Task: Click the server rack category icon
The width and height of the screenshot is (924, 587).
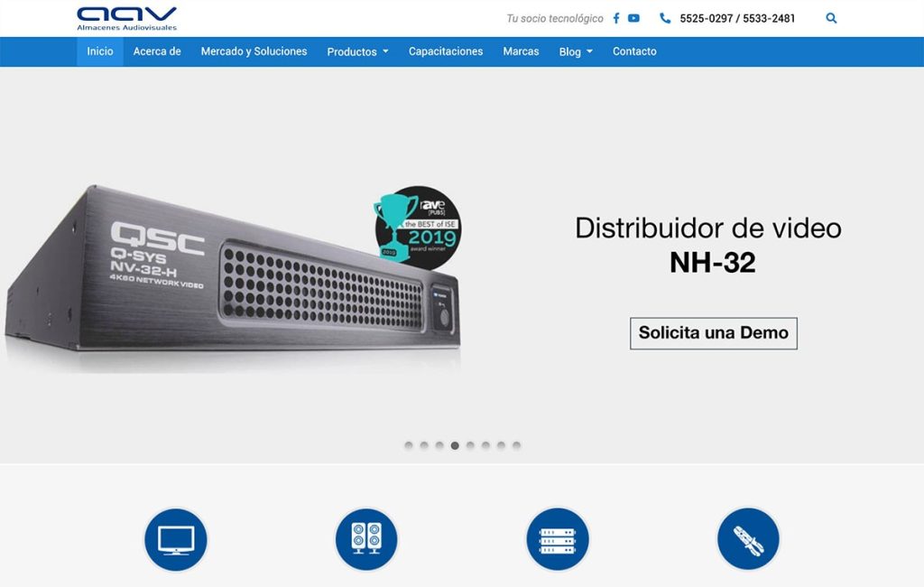Action: coord(559,538)
